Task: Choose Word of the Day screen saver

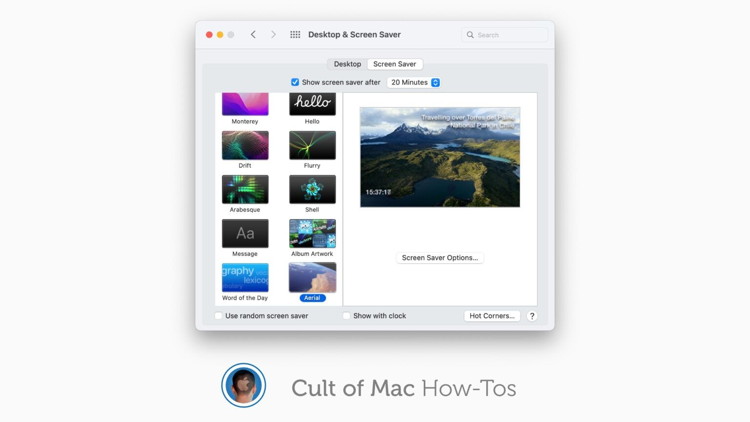Action: coord(245,277)
